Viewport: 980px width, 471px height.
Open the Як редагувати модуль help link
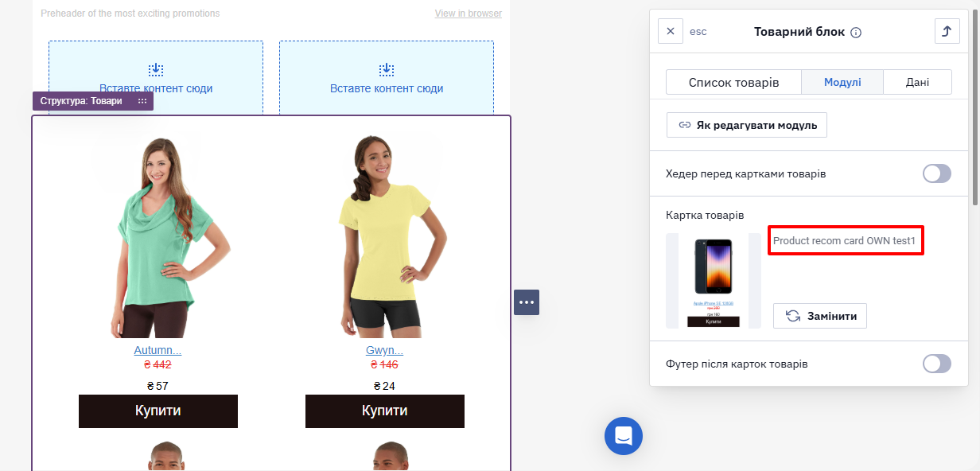point(747,125)
